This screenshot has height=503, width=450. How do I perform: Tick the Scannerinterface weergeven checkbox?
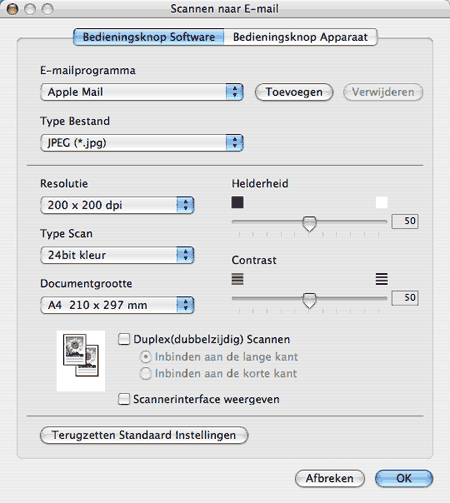[x=124, y=399]
